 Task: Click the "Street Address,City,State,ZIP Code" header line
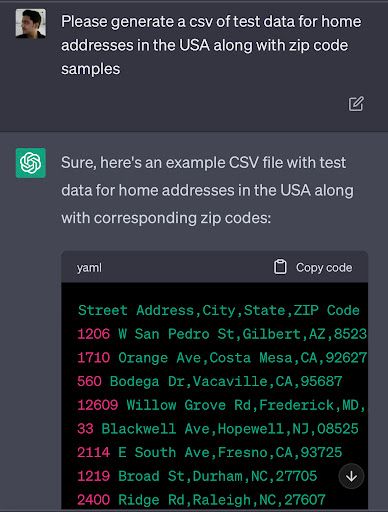point(219,310)
